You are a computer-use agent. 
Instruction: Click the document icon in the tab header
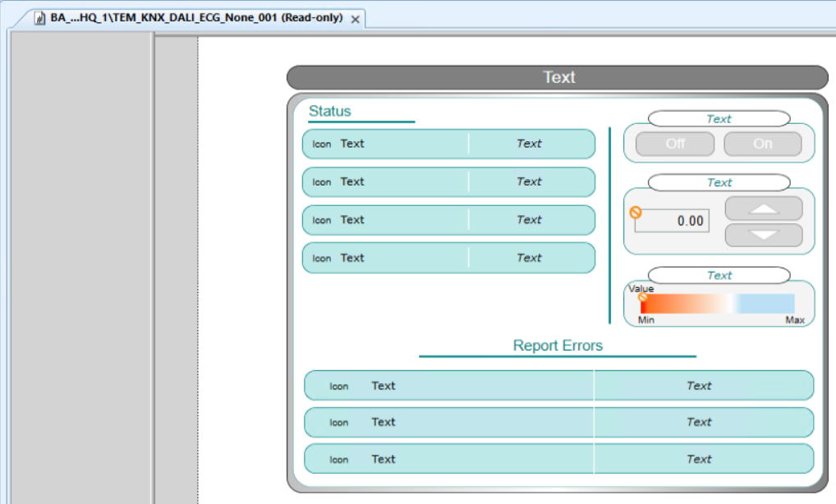(x=39, y=19)
